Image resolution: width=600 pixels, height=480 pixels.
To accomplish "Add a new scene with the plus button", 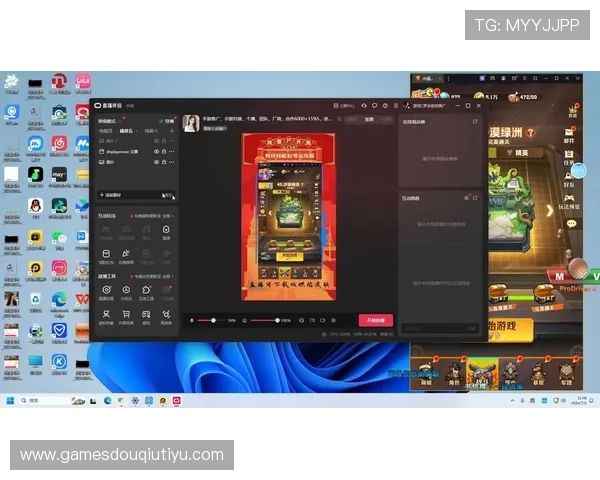I will point(171,131).
